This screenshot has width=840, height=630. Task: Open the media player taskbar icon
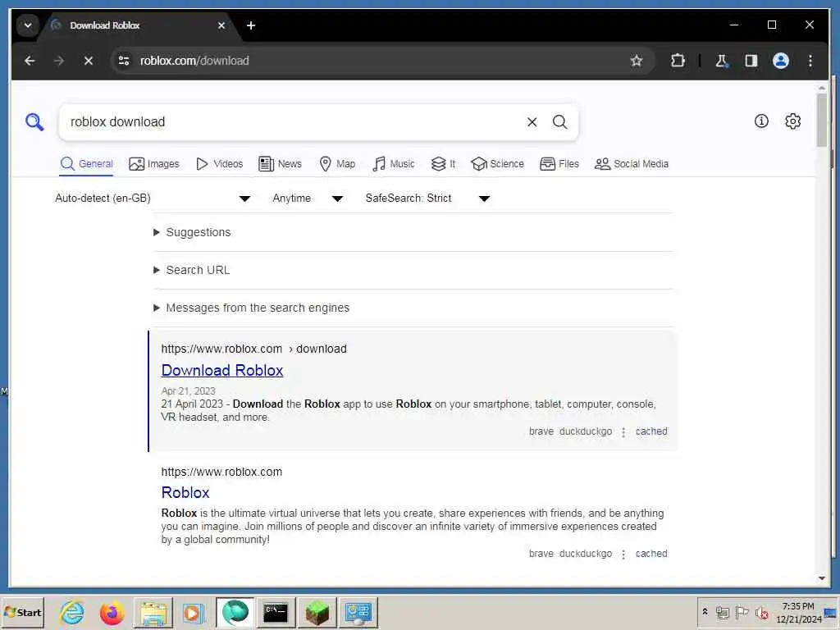coord(194,612)
